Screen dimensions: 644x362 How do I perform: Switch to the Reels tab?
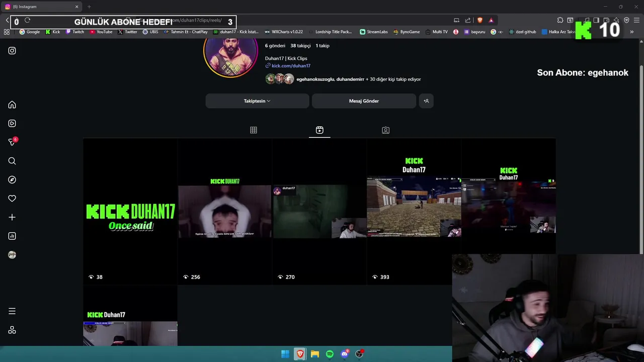tap(319, 130)
